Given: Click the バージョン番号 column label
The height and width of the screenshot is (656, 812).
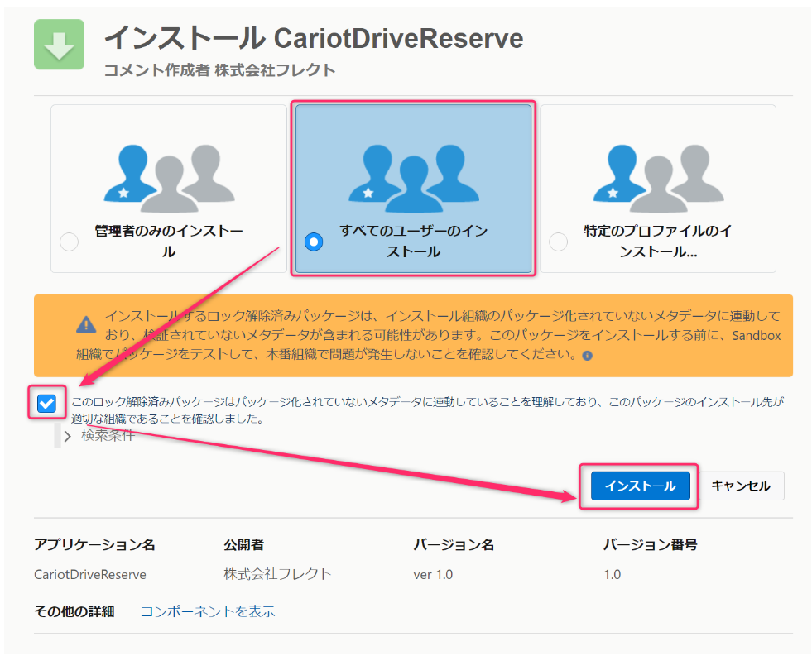Looking at the screenshot, I should pos(651,545).
